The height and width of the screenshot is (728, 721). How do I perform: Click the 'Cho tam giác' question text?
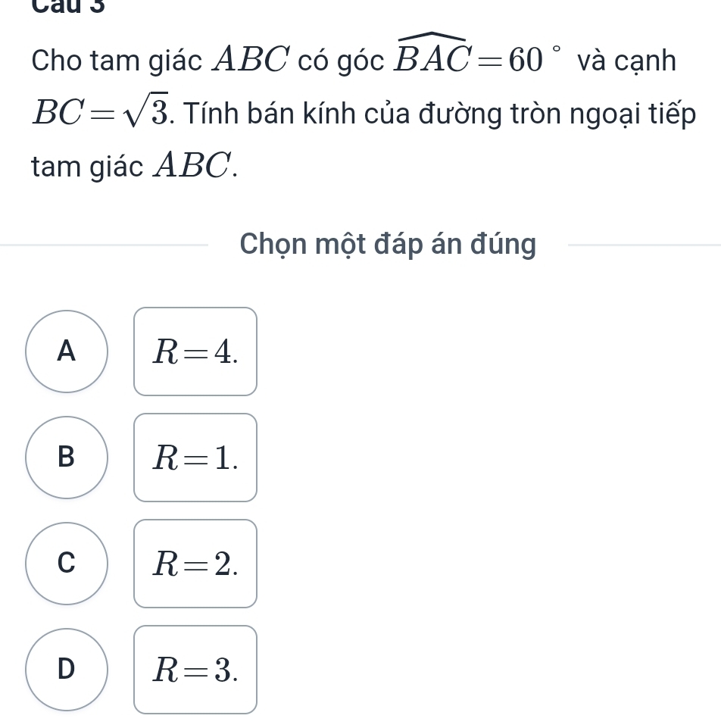(117, 61)
